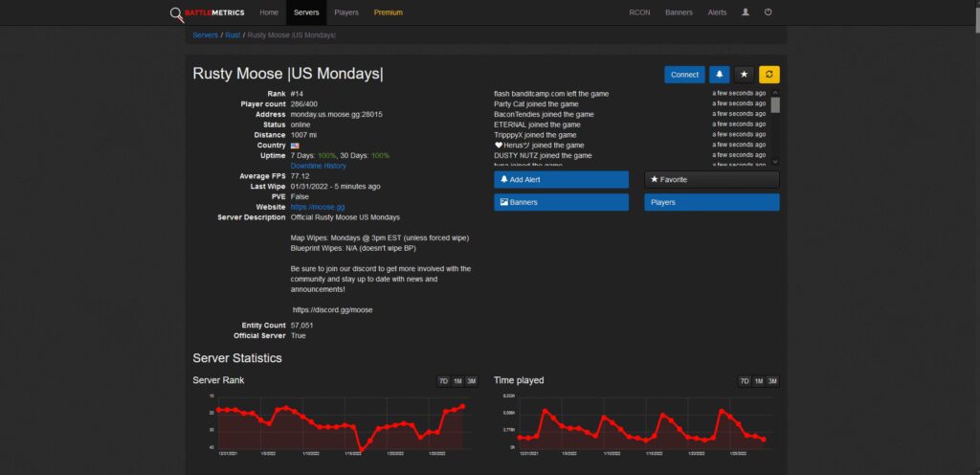Click the activity feed scrollbar thumb

775,105
